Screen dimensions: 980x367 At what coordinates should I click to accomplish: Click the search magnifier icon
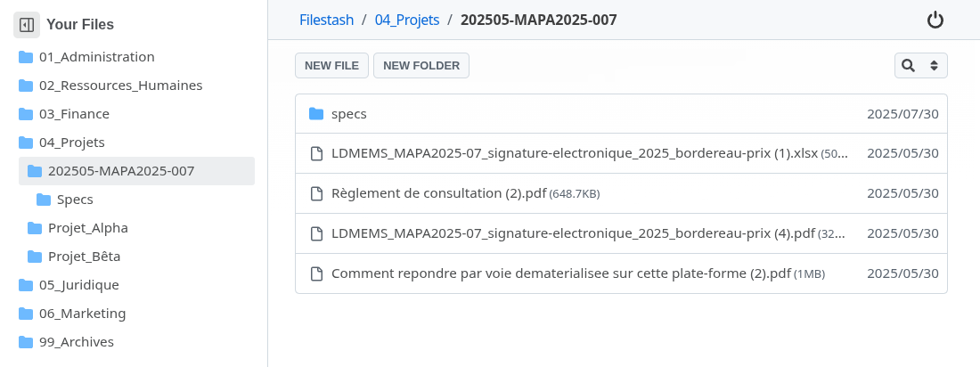coord(908,65)
